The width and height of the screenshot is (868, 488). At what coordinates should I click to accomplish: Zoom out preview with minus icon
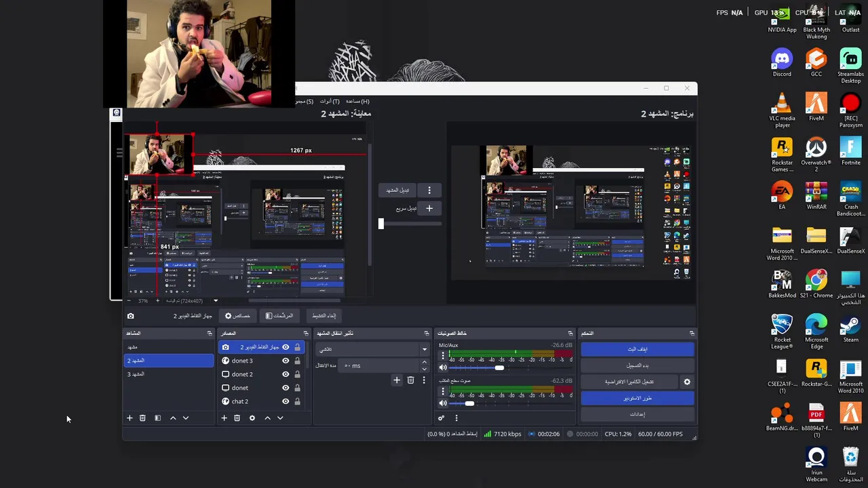point(130,300)
